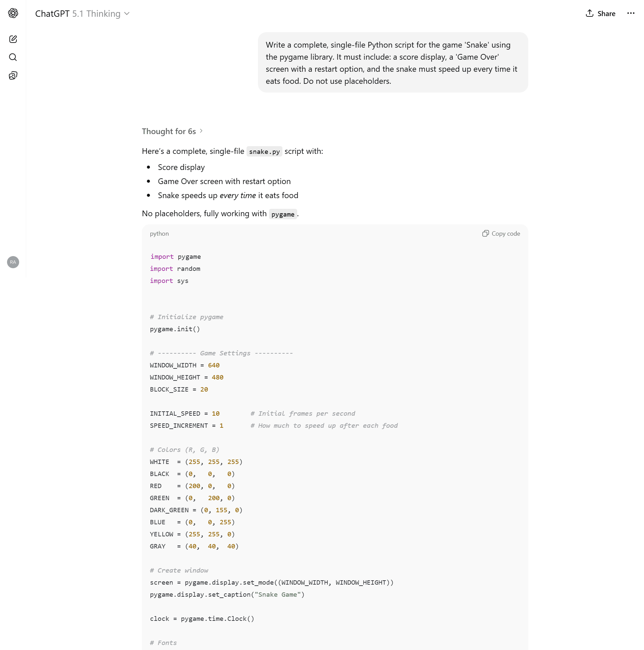
Task: Click the user prompt message bubble
Action: tap(392, 63)
